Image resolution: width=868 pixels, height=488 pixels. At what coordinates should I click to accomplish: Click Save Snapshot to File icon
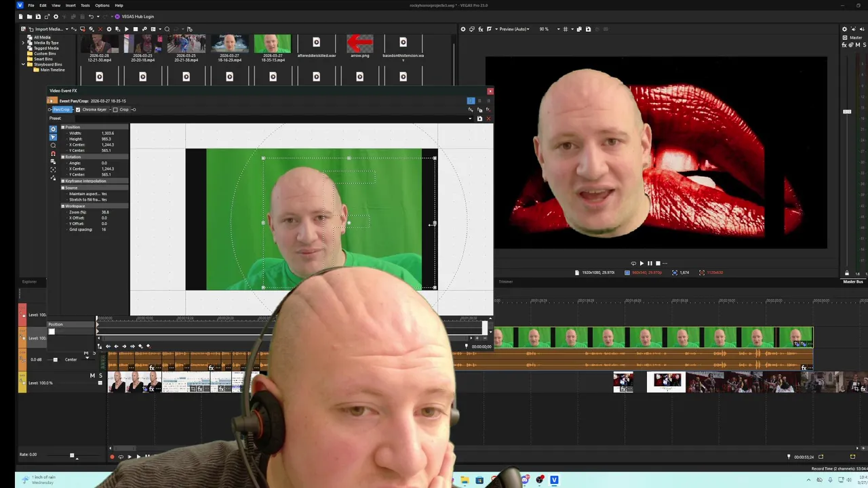[x=588, y=29]
